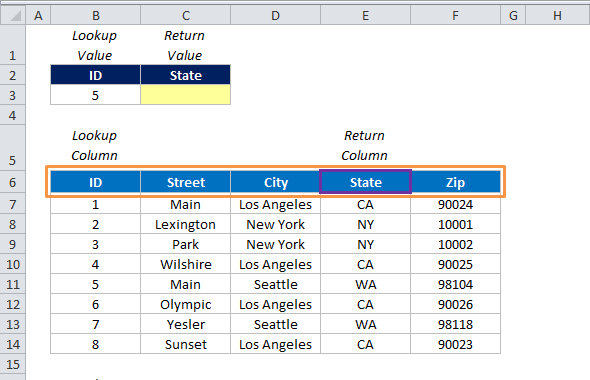Click the zip code 10001 cell
This screenshot has height=380, width=590.
pos(455,224)
